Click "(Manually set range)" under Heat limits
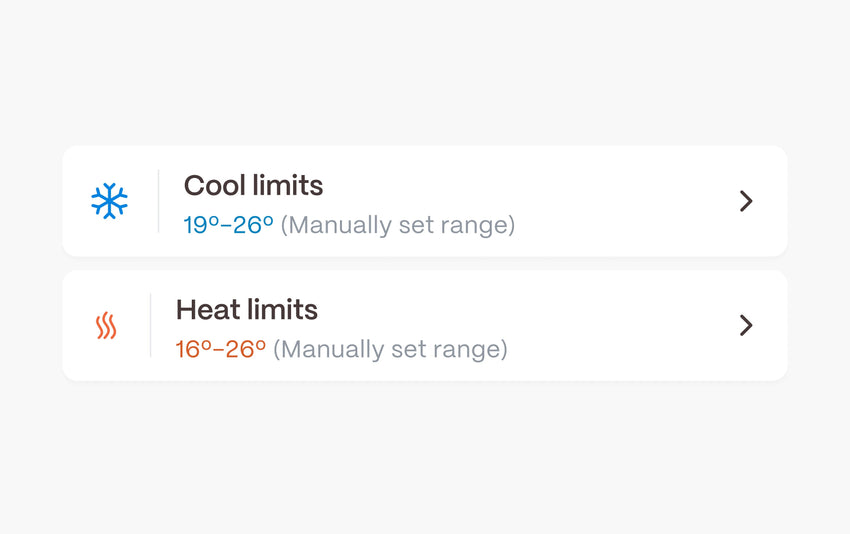This screenshot has width=850, height=534. pos(390,349)
